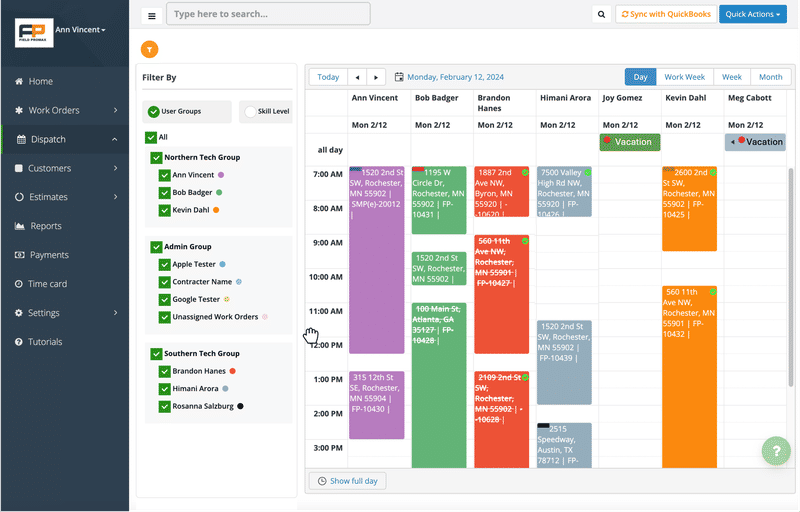
Task: Switch to the Day view tab
Action: click(x=640, y=77)
